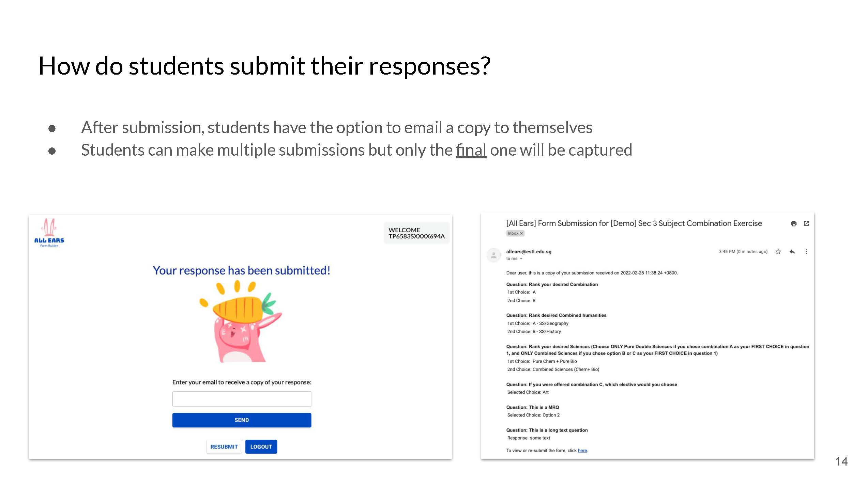This screenshot has width=868, height=488.
Task: Remove the Inbox label with its x
Action: 521,233
